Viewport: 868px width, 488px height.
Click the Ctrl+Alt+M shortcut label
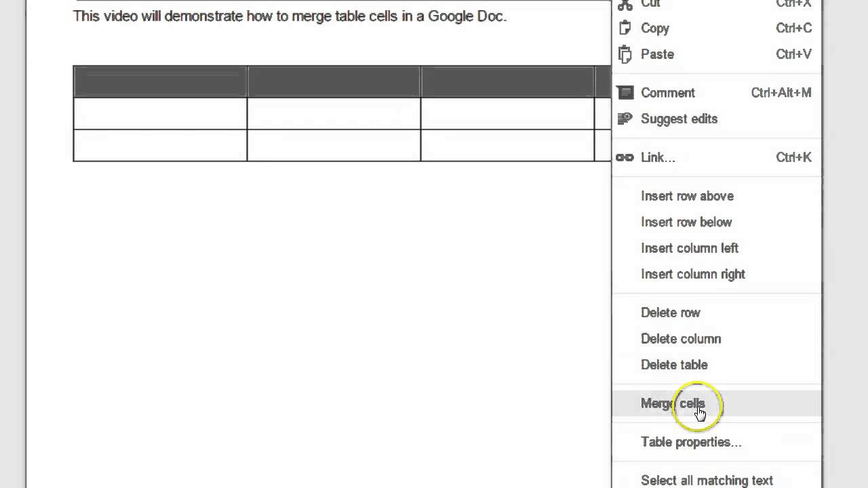click(781, 93)
